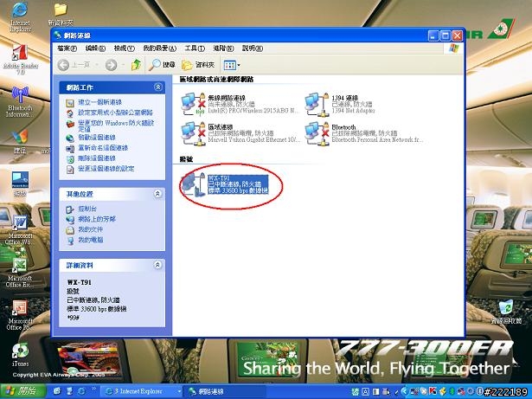The image size is (532, 399).
Task: Select the 資源回收筒 Recycle Bin desktop icon
Action: (506, 312)
